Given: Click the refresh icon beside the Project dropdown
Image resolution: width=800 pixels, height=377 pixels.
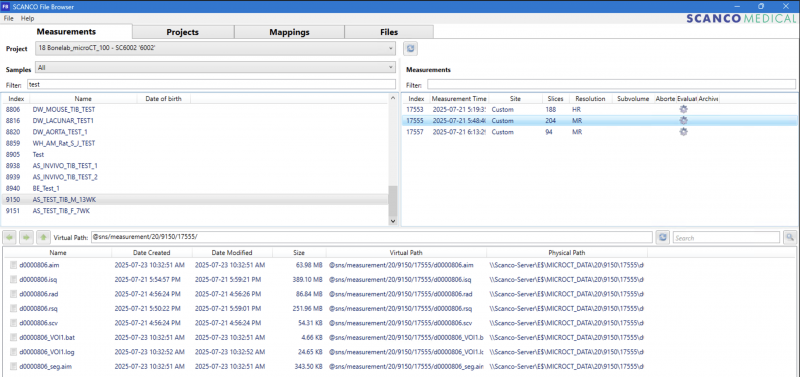Looking at the screenshot, I should [x=411, y=48].
